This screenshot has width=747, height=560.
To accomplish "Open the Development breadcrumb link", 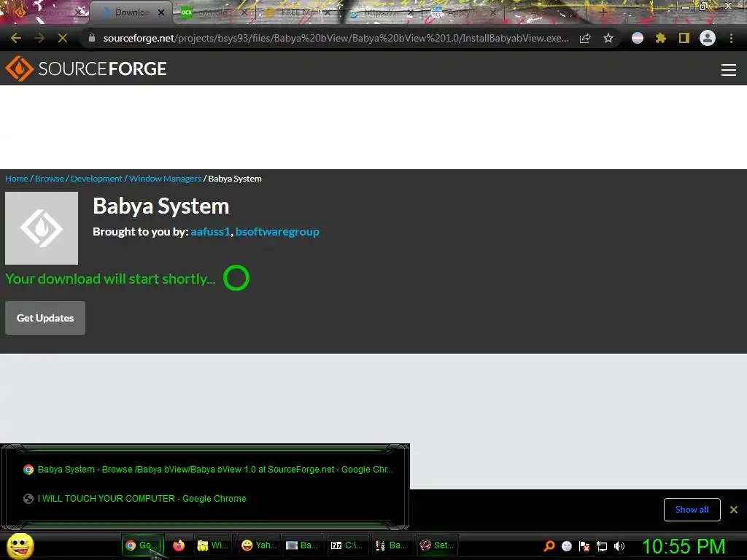I will pyautogui.click(x=96, y=179).
